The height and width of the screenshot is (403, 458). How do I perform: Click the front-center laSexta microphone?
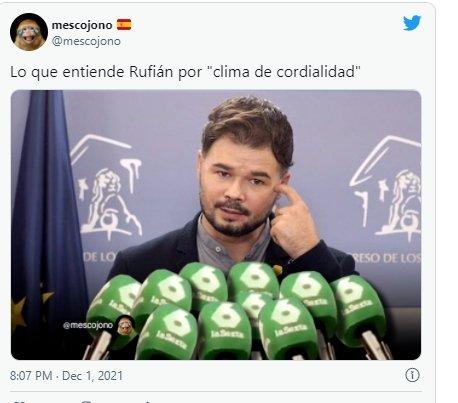pos(224,330)
